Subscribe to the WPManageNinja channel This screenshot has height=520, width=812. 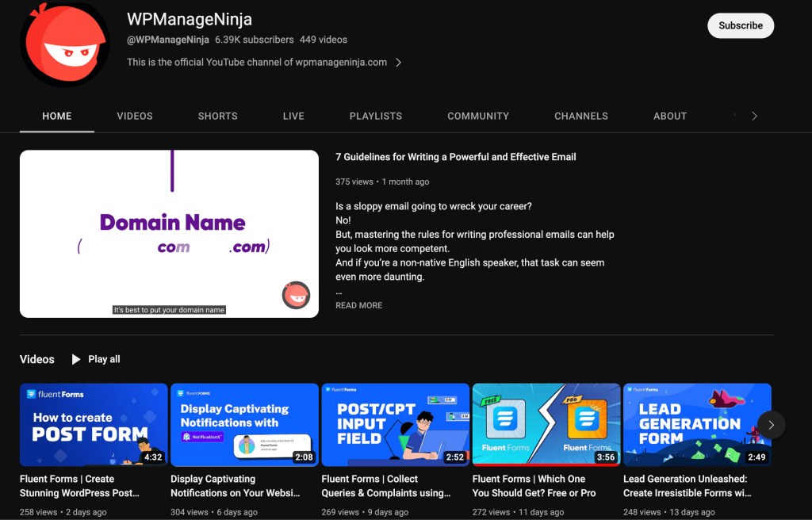(741, 25)
